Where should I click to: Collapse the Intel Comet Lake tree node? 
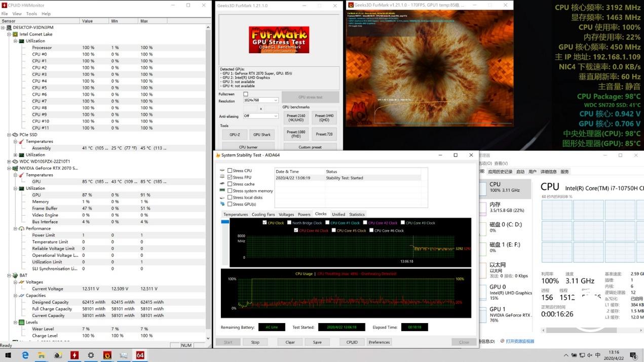[x=9, y=34]
